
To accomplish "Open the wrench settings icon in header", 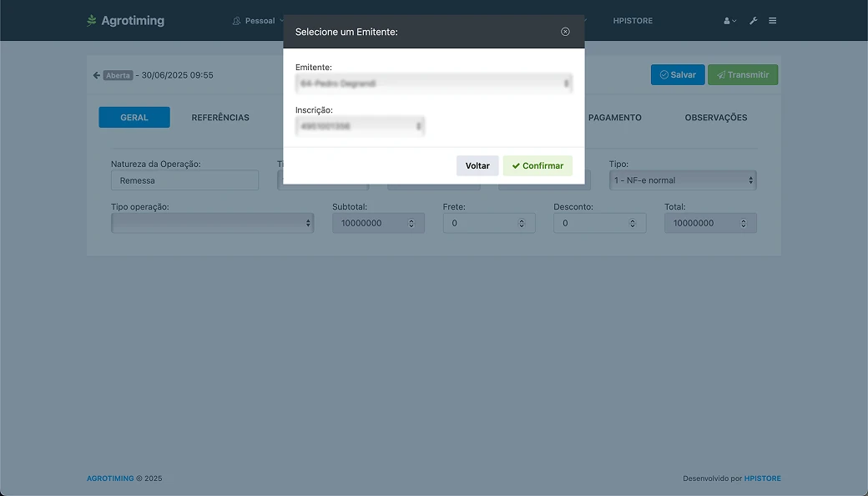I will tap(753, 21).
